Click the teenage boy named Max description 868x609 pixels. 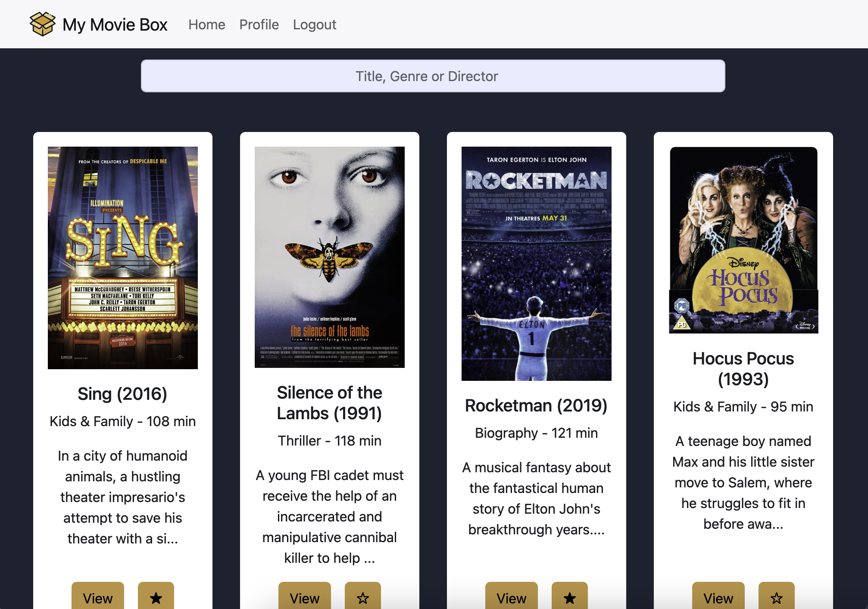click(743, 483)
